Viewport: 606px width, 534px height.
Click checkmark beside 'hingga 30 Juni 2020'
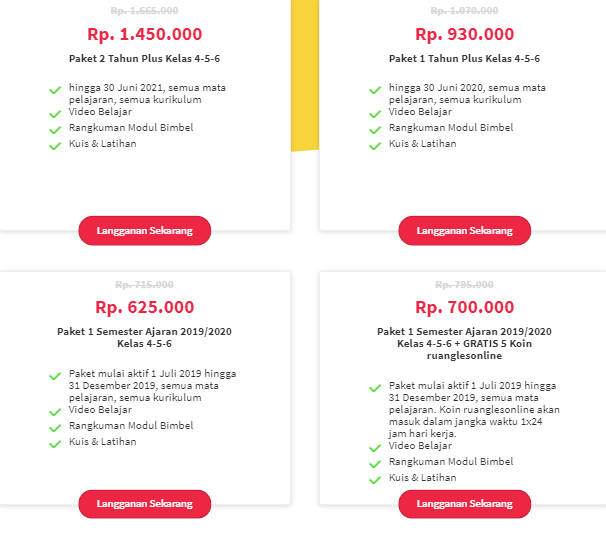[375, 90]
